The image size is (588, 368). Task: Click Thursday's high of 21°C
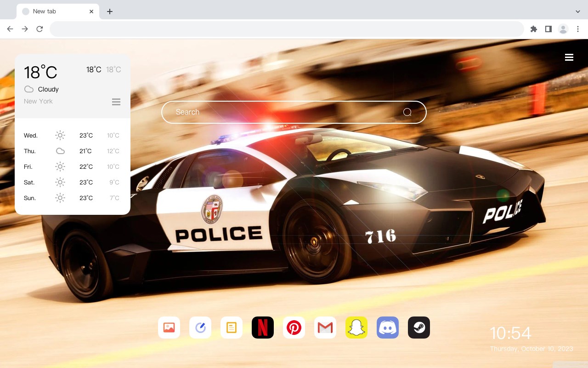click(x=85, y=151)
